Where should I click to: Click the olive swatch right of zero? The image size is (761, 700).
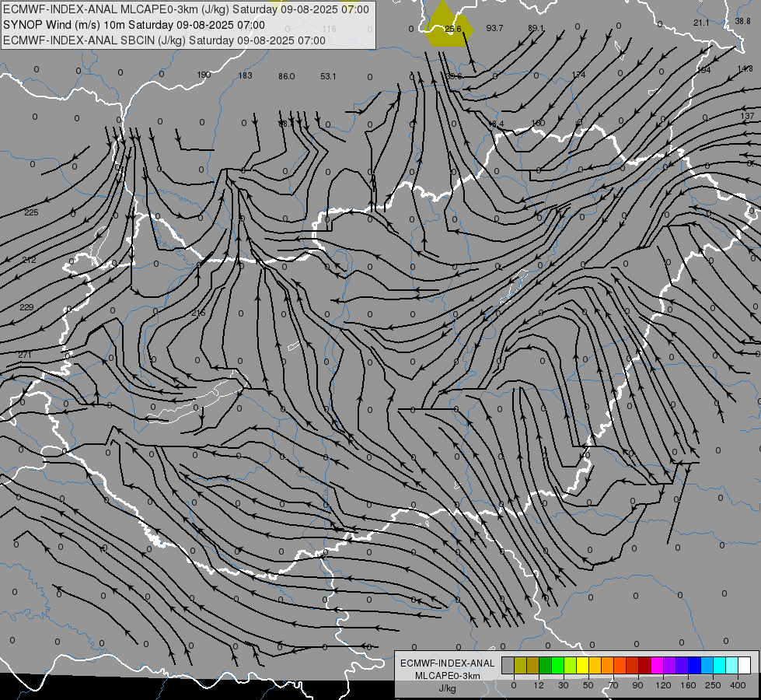pyautogui.click(x=520, y=666)
